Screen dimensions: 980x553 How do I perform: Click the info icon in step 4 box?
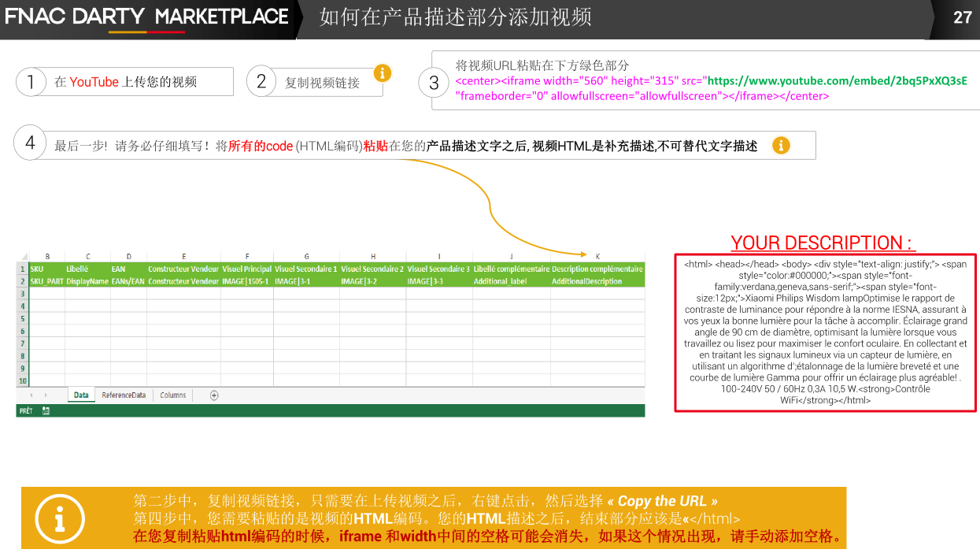780,146
